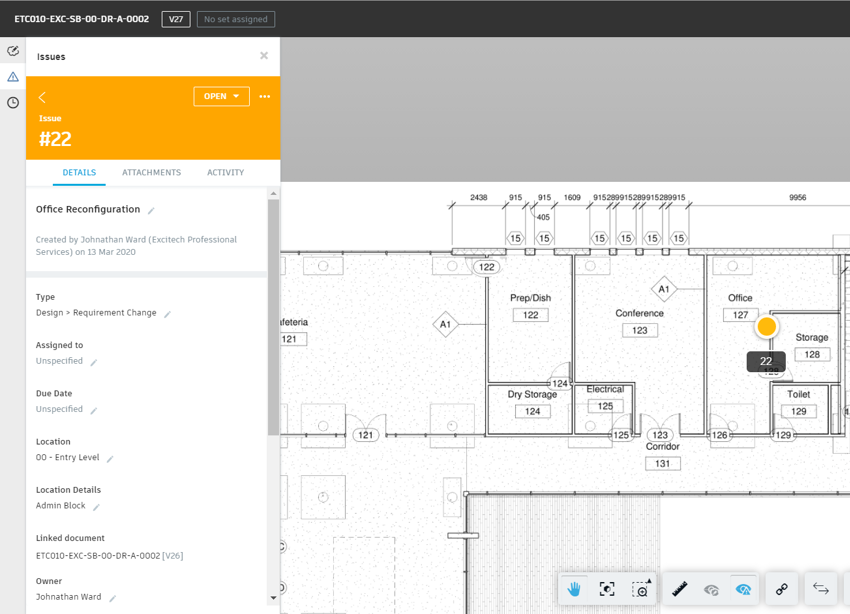Click the issue 22 label badge

(x=766, y=361)
